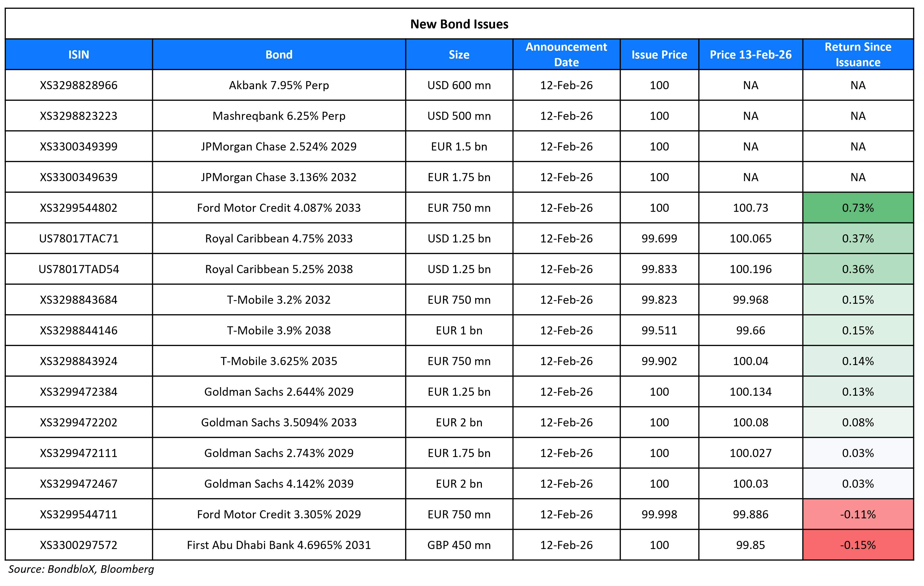This screenshot has width=924, height=586.
Task: Click ISIN US78017TAC71 cell
Action: (79, 238)
